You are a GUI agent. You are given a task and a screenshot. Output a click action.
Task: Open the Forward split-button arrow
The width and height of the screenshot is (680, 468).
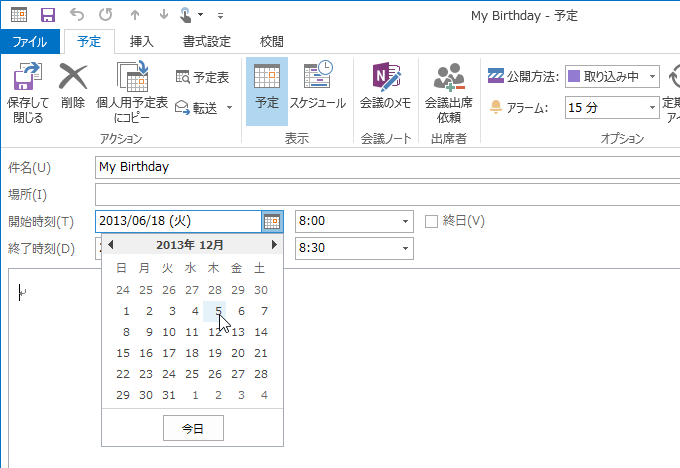click(229, 108)
